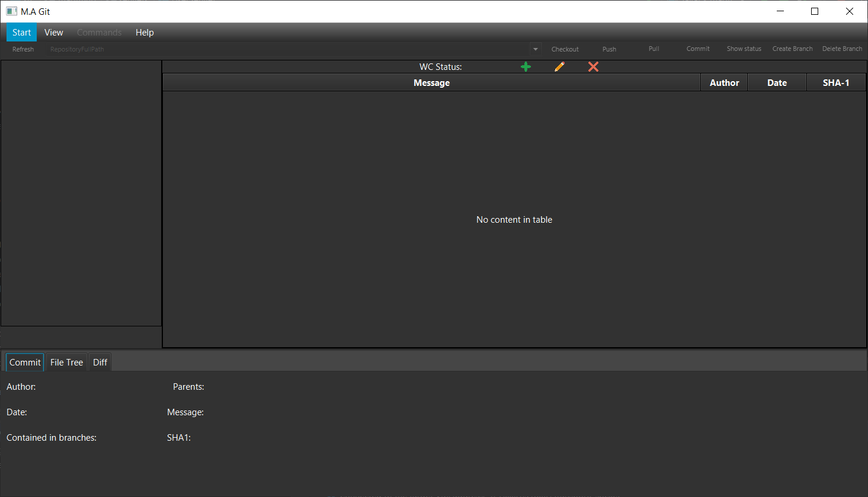
Task: Sort by the Author column header
Action: [724, 83]
